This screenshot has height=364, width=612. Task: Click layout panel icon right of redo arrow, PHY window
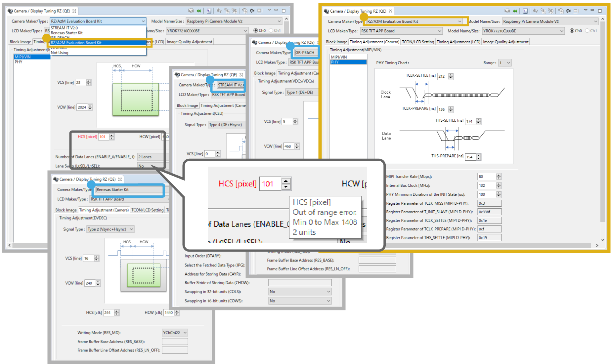[576, 11]
